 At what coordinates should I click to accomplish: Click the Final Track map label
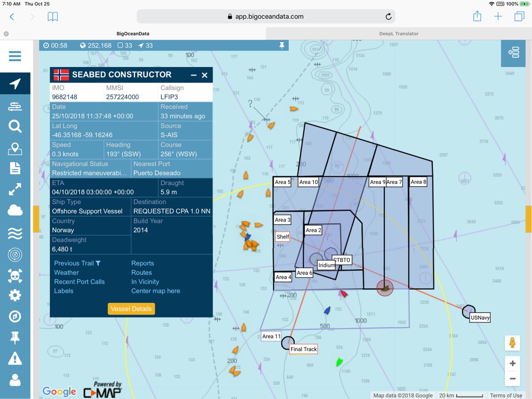304,349
